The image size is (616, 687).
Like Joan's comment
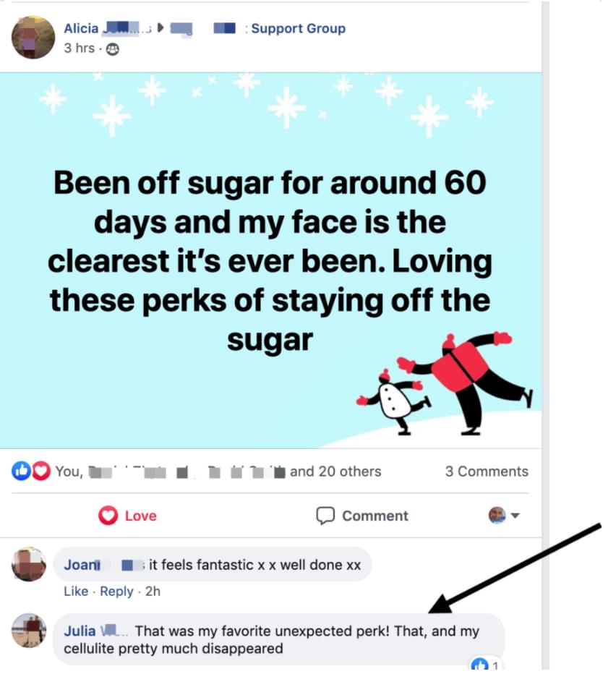(76, 592)
